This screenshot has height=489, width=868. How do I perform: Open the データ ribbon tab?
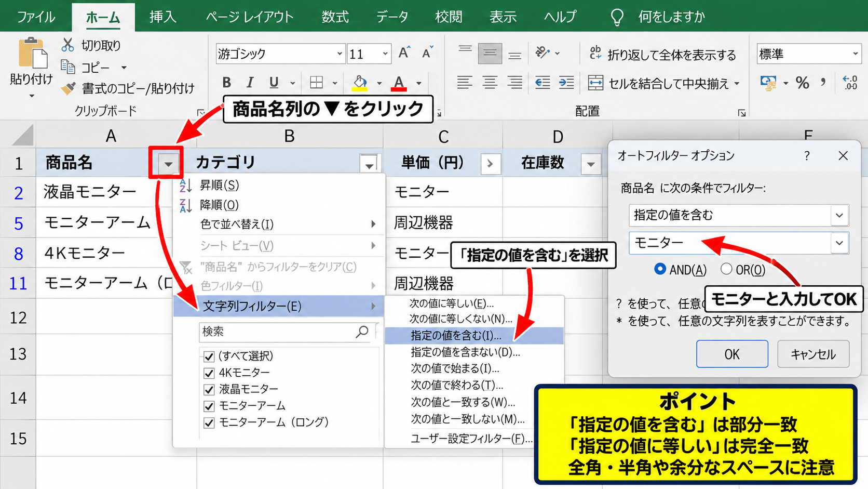(x=392, y=17)
